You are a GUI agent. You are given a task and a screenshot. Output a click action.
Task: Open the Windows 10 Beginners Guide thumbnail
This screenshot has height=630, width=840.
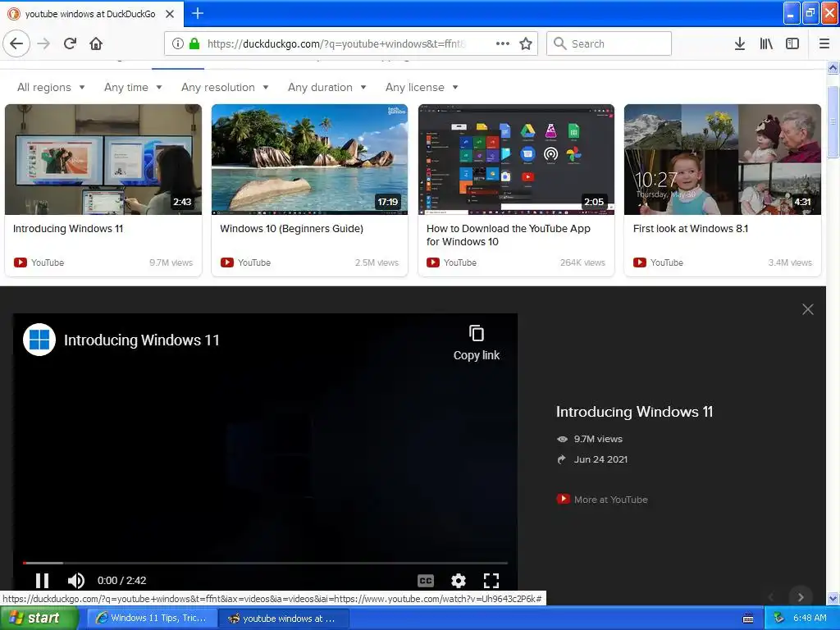click(309, 159)
